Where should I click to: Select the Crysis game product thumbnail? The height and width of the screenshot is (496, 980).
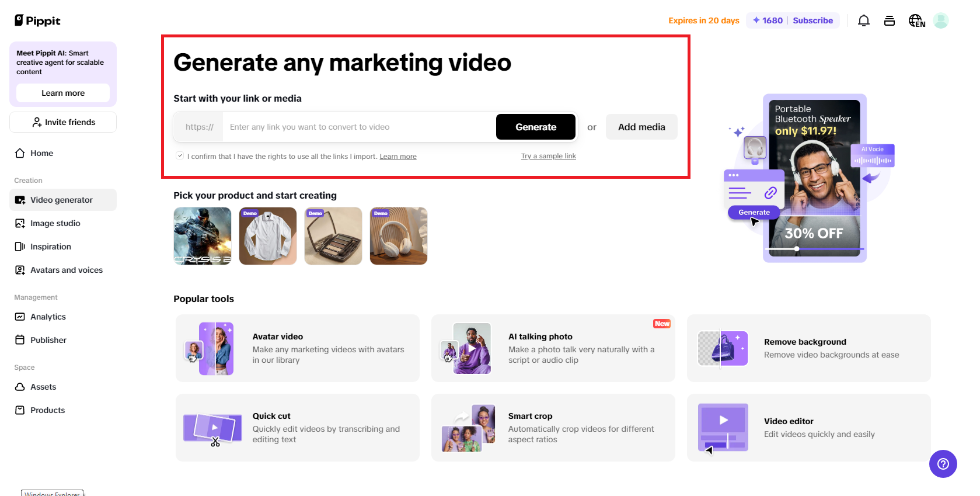[203, 236]
